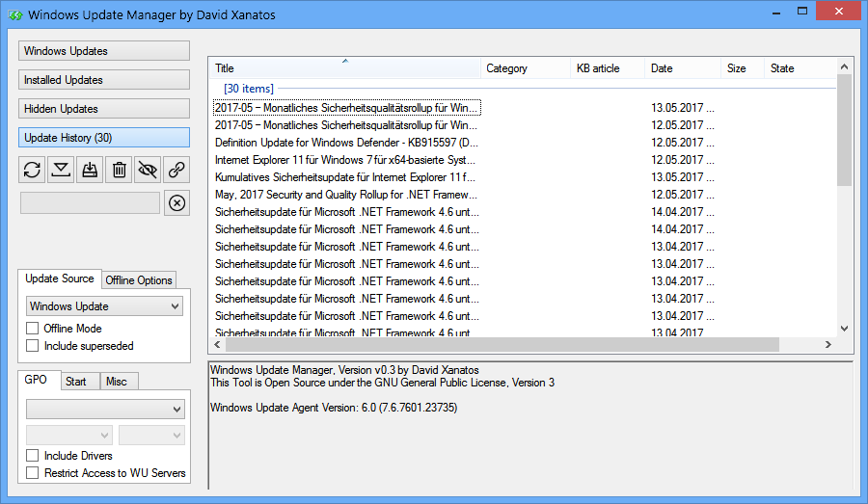Check Include superseded option

(x=33, y=346)
